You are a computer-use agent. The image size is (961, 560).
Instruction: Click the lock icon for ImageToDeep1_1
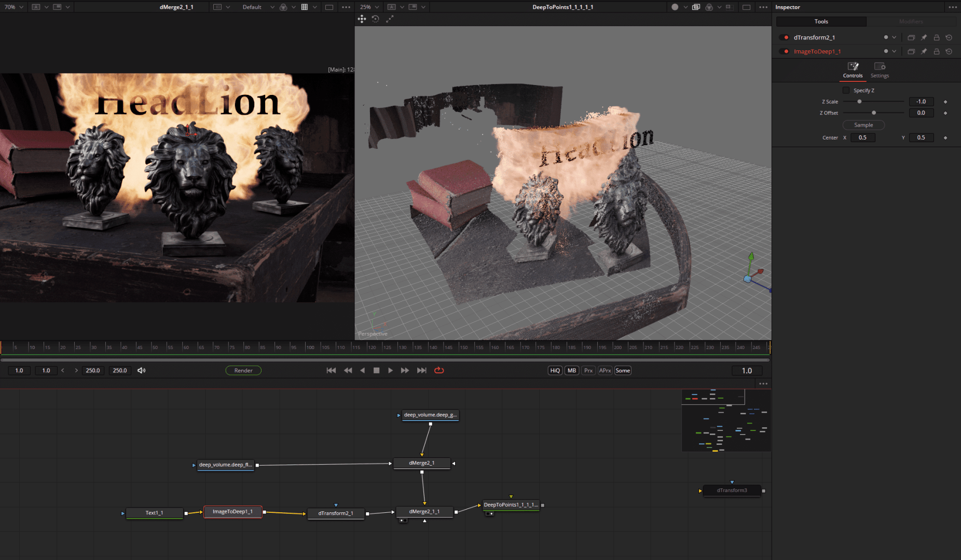click(x=936, y=51)
